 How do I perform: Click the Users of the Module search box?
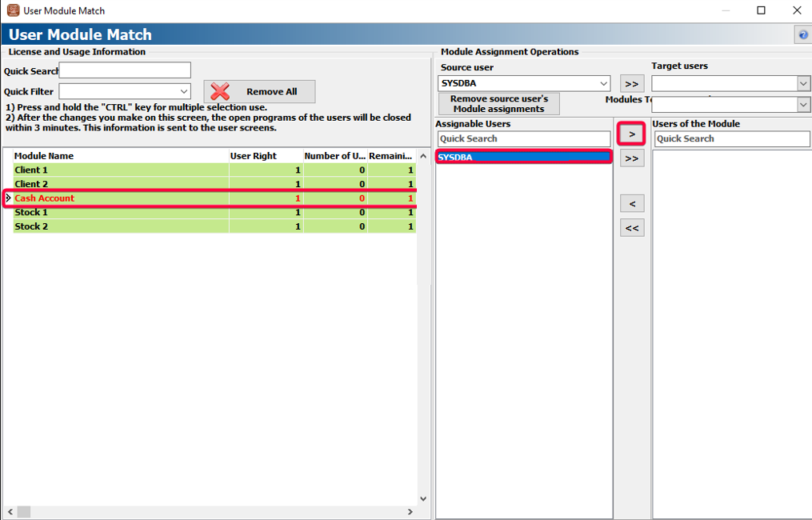[731, 138]
